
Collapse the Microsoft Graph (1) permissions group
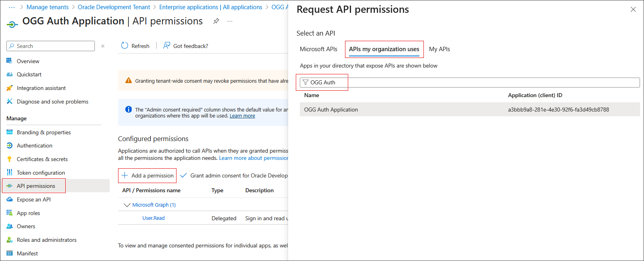[x=127, y=205]
